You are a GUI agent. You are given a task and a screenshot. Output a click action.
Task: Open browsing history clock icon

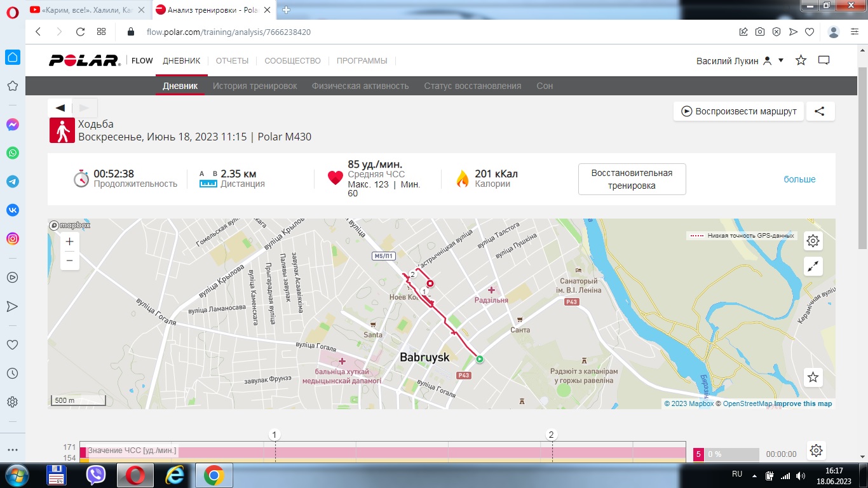click(12, 374)
